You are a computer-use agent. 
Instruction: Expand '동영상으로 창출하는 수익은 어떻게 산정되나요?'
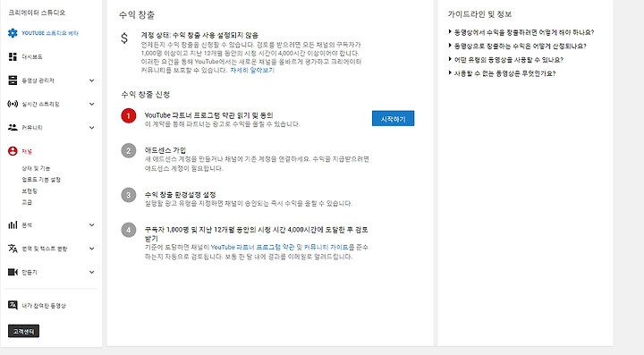coord(518,46)
